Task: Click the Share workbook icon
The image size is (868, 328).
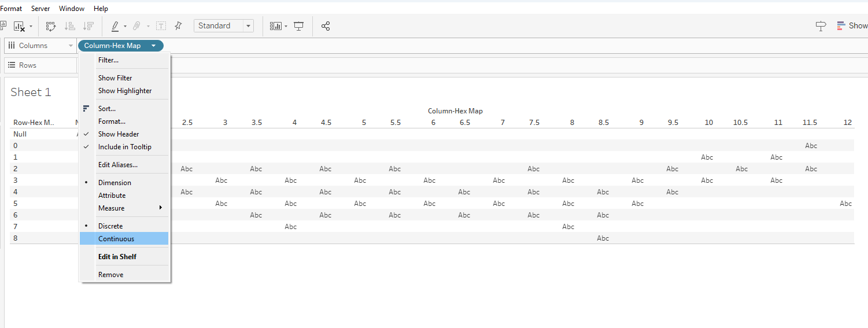Action: (x=326, y=26)
